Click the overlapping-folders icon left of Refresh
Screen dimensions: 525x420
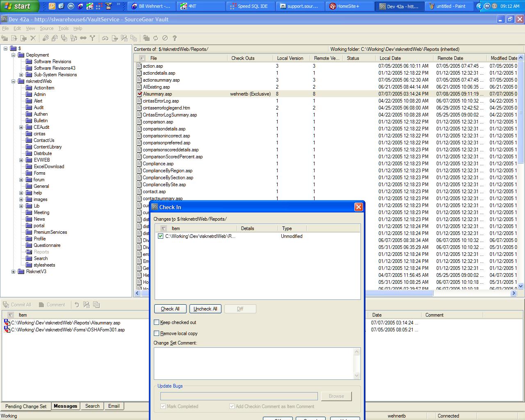(146, 38)
